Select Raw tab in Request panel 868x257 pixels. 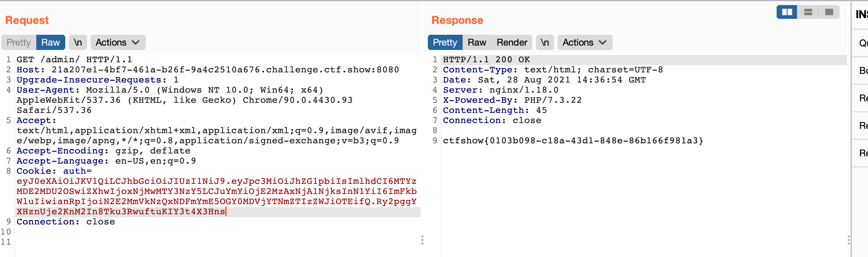coord(50,42)
